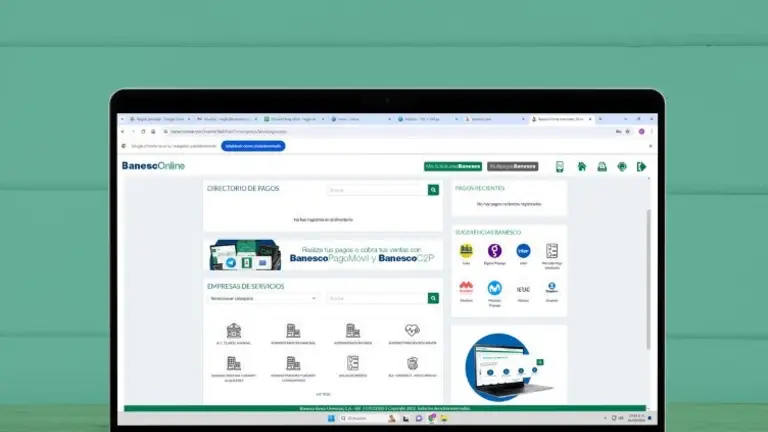Choose Movistar Prepago from suggestions
The image size is (768, 432).
point(494,289)
